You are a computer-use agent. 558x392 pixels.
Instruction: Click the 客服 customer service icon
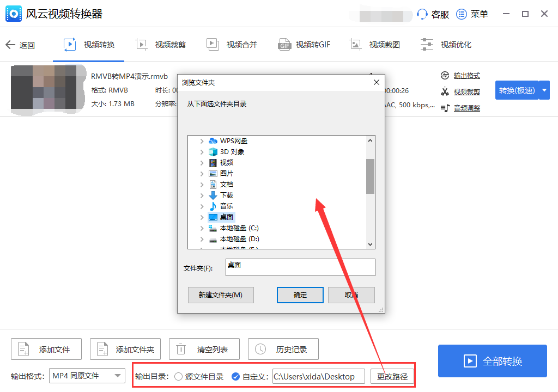[422, 14]
